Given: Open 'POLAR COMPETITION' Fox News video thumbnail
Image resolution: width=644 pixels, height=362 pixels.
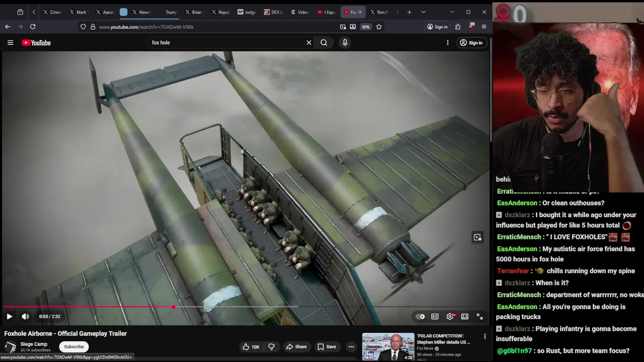Looking at the screenshot, I should coord(388,347).
